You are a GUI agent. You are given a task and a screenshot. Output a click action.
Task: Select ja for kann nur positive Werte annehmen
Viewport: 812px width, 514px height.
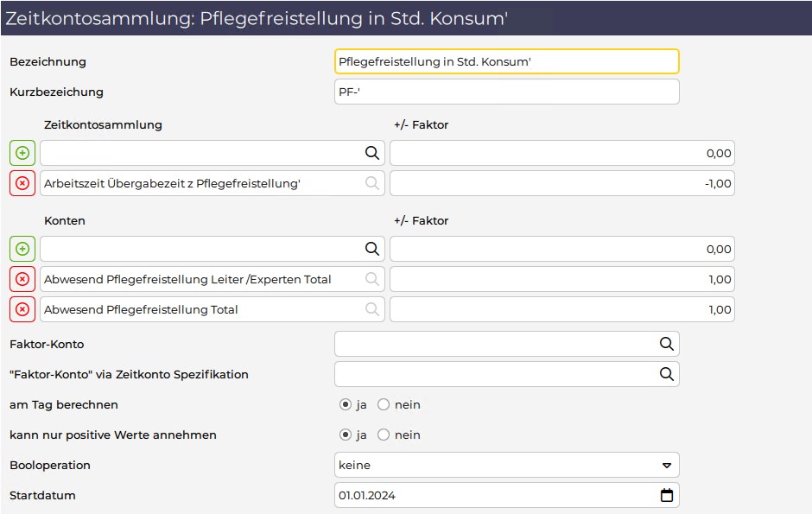point(346,435)
